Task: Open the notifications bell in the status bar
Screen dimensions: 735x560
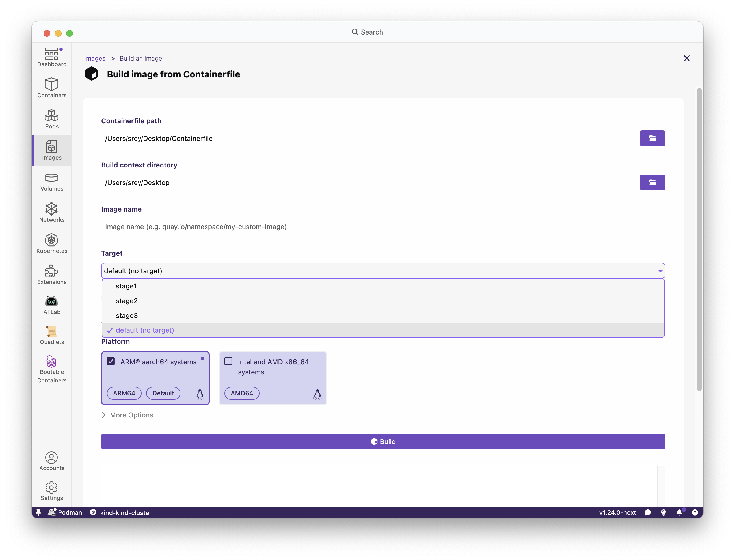Action: [680, 512]
